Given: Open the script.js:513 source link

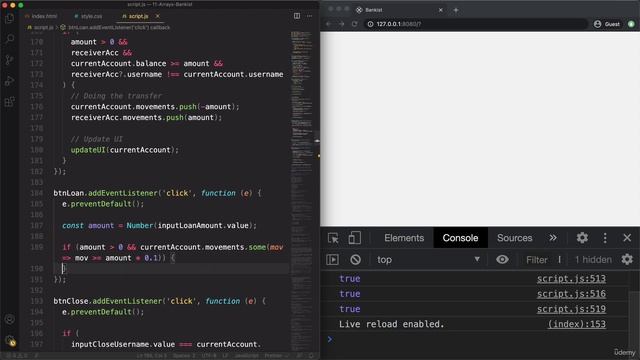Looking at the screenshot, I should 571,279.
